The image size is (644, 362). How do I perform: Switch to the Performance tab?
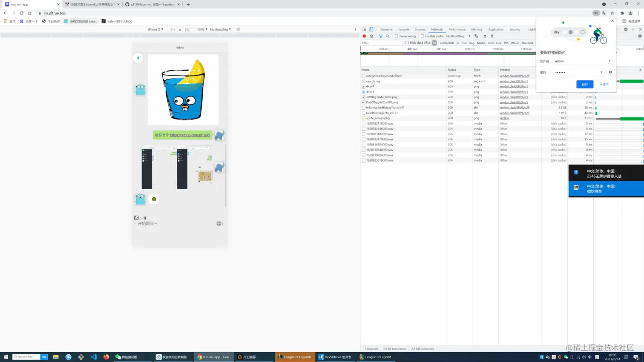pos(457,29)
